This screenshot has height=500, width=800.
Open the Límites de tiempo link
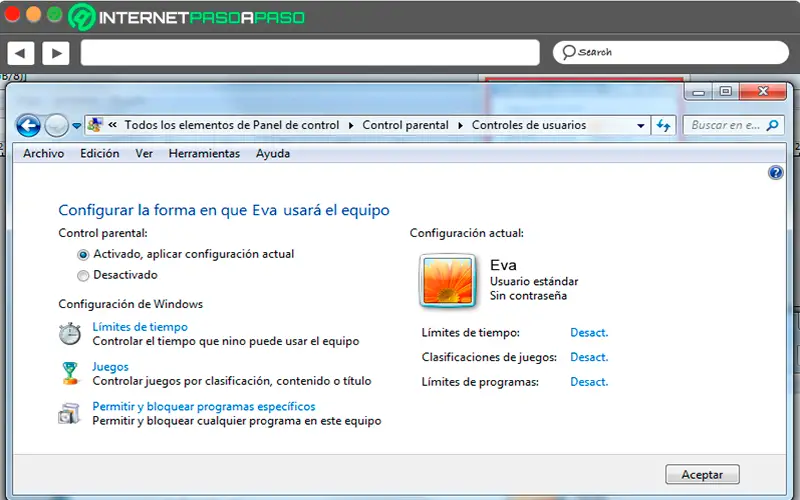pos(140,327)
